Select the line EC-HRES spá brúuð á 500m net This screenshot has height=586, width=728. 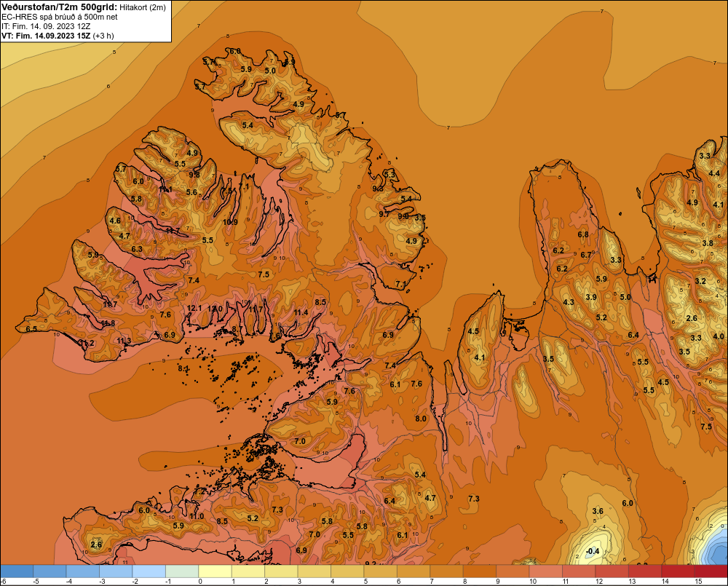(60, 17)
